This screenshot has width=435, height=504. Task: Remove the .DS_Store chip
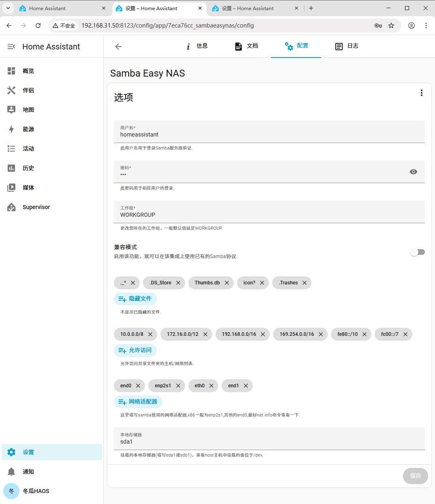click(x=178, y=283)
